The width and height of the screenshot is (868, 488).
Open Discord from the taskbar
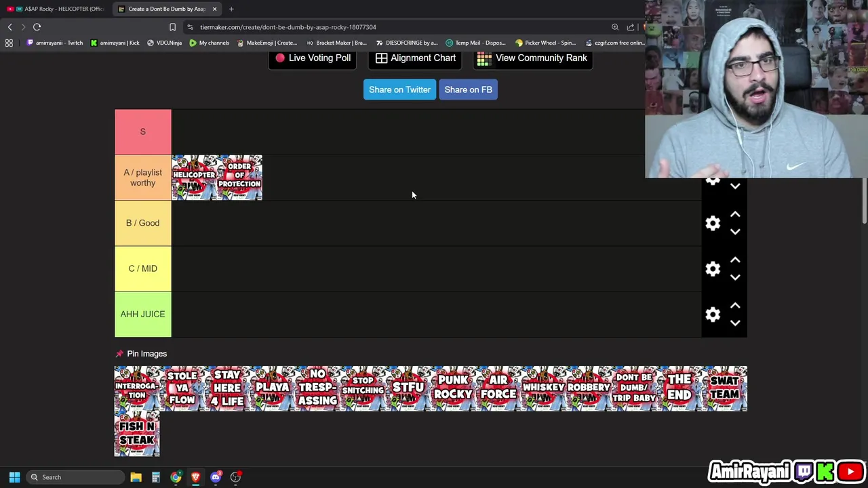pyautogui.click(x=216, y=477)
